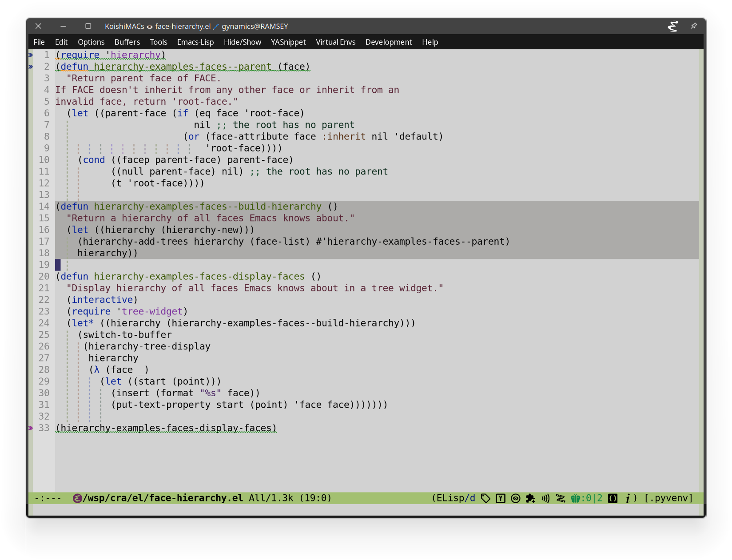Image resolution: width=732 pixels, height=560 pixels.
Task: Open the Options menu
Action: click(91, 42)
